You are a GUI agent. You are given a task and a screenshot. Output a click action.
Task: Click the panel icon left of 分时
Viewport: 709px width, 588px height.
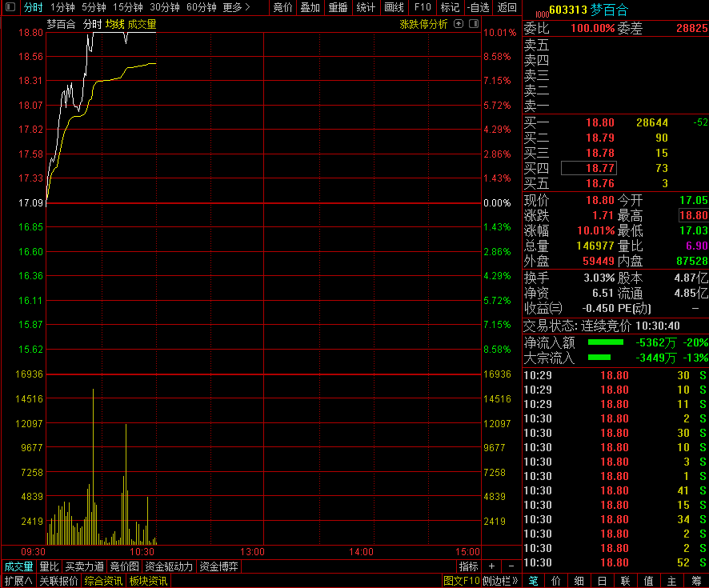pyautogui.click(x=10, y=7)
